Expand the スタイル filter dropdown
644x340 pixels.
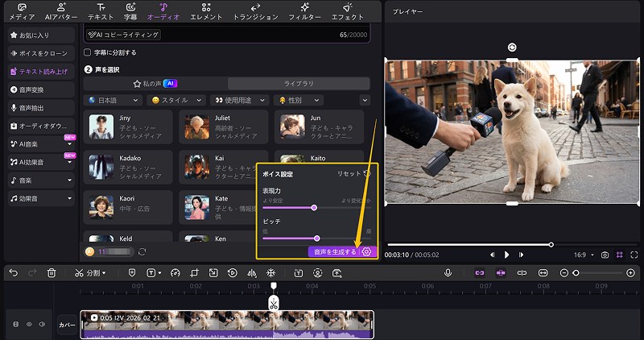click(174, 100)
